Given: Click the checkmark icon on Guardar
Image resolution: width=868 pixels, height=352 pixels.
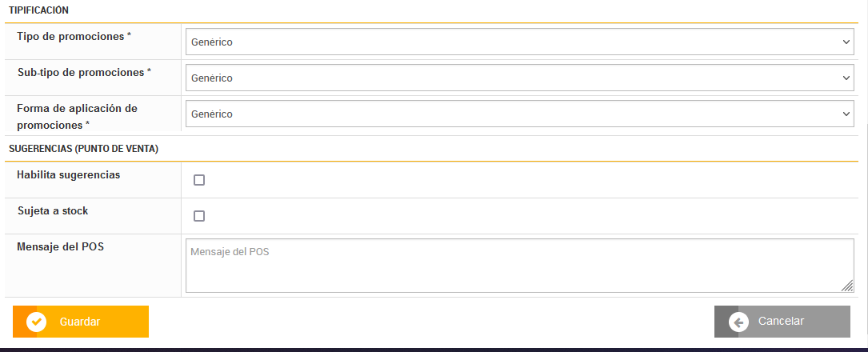Looking at the screenshot, I should [x=36, y=322].
